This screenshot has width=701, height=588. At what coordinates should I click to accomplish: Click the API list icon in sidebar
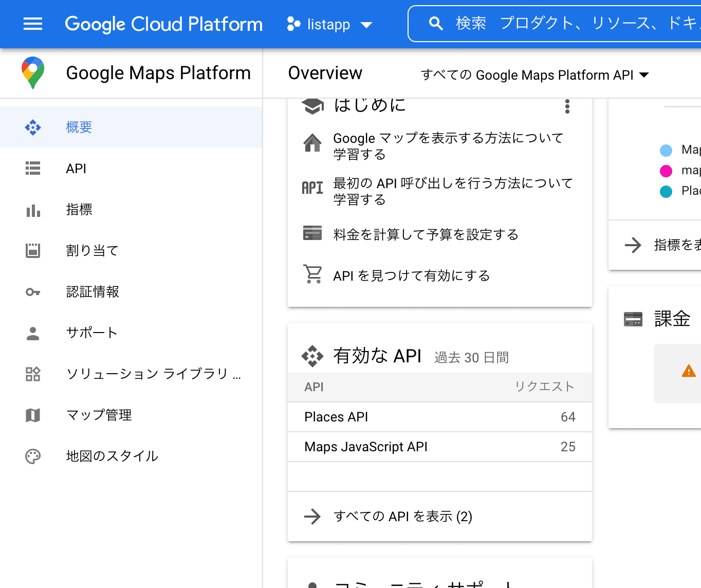33,169
